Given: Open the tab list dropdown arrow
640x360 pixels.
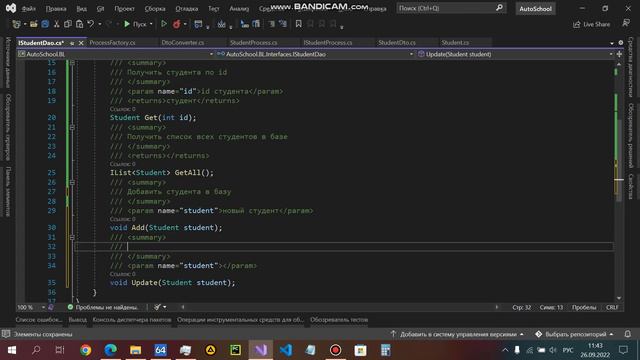Looking at the screenshot, I should 611,43.
